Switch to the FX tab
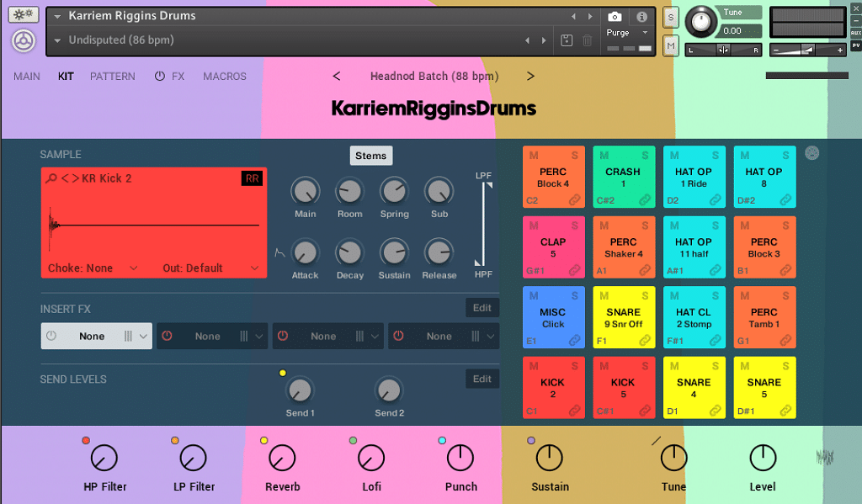862x504 pixels. click(178, 77)
